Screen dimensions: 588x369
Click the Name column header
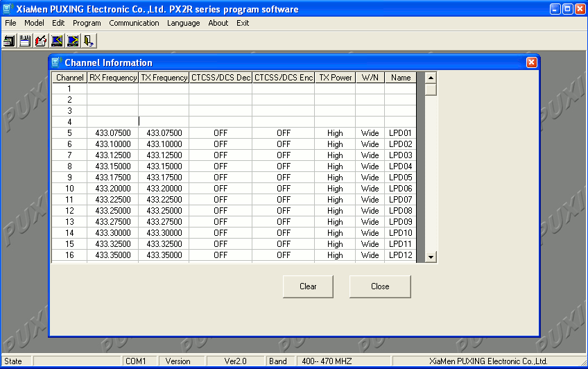tap(401, 78)
